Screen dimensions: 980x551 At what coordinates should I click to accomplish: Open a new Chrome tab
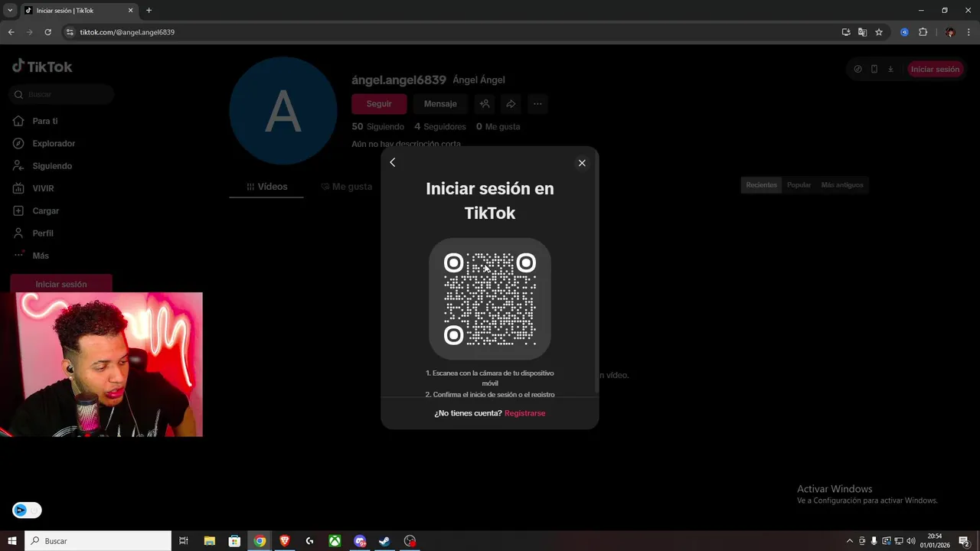point(149,11)
